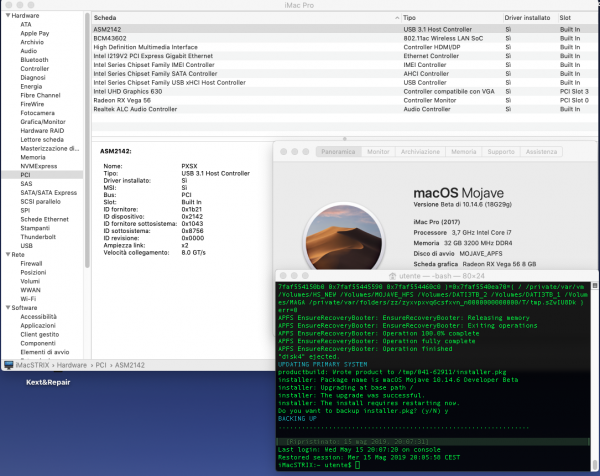Click the iMacSTRIX computer icon in path bar

[x=7, y=366]
